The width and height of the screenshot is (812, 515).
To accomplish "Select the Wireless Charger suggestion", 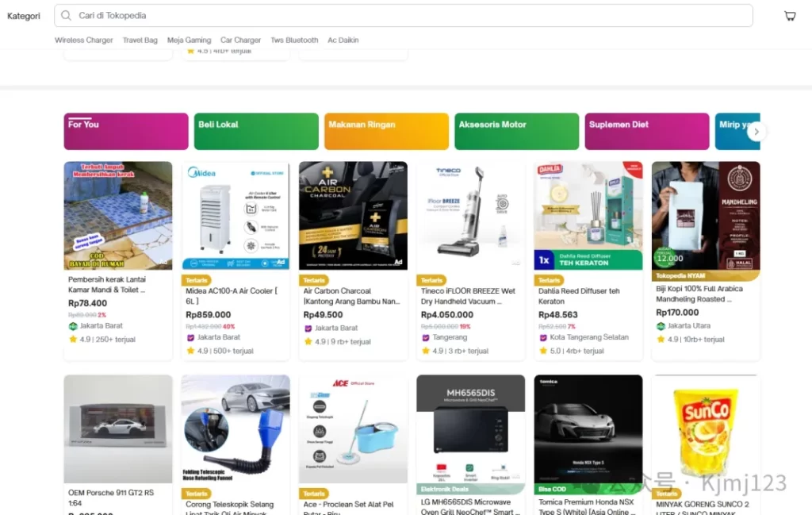I will click(x=83, y=40).
